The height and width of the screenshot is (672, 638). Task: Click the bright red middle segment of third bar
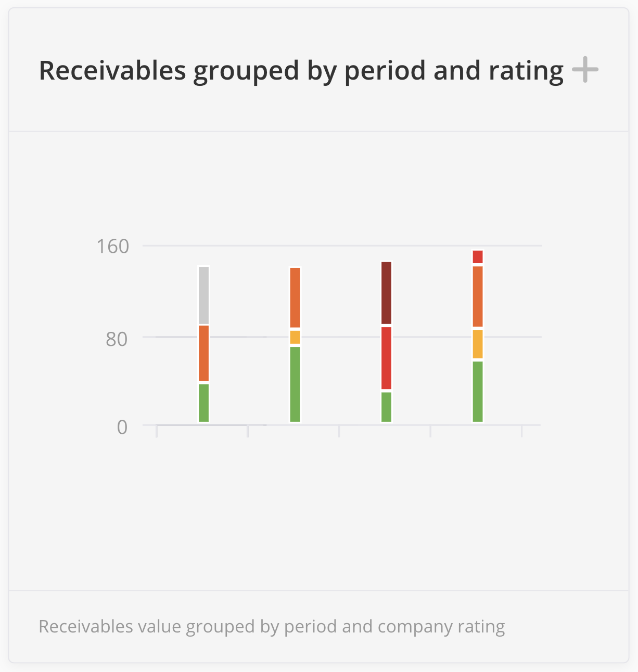click(386, 358)
